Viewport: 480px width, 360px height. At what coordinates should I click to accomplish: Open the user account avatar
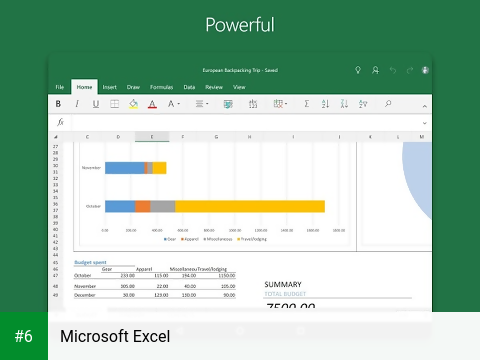coord(425,70)
